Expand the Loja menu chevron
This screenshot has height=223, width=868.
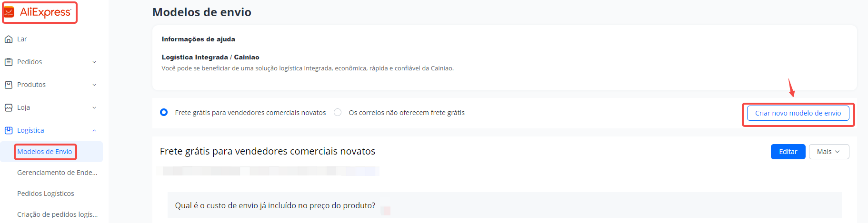point(94,107)
